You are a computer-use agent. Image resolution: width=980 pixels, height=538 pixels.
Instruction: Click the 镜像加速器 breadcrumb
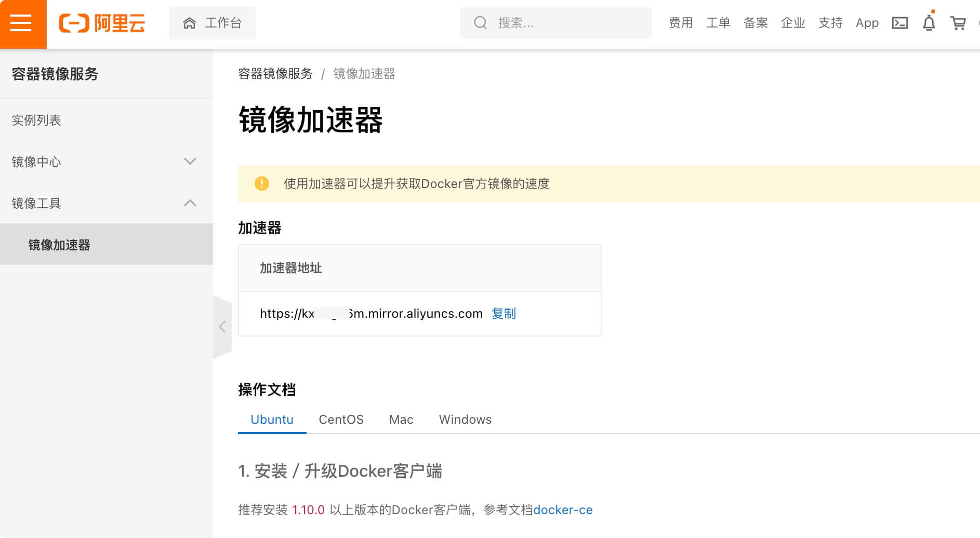(364, 74)
